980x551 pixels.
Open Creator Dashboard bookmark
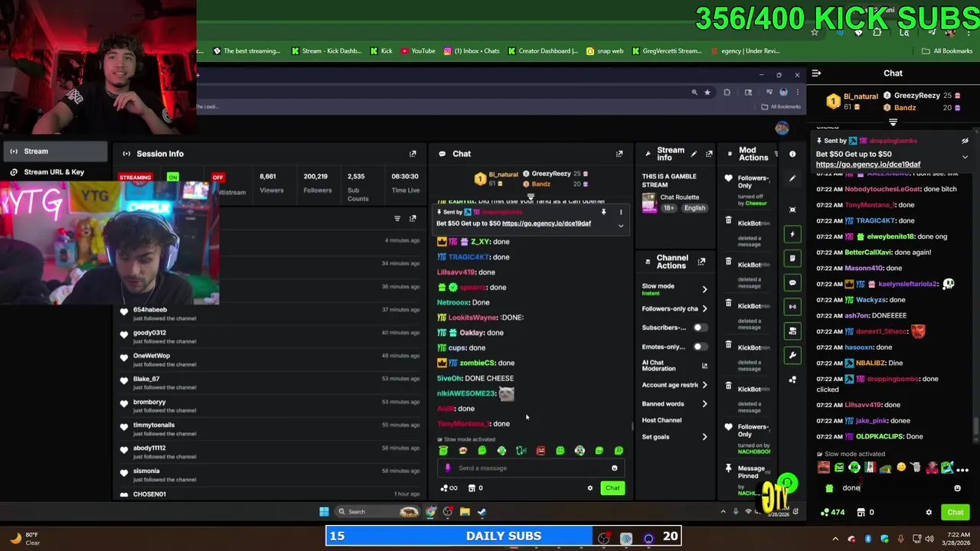pyautogui.click(x=542, y=51)
